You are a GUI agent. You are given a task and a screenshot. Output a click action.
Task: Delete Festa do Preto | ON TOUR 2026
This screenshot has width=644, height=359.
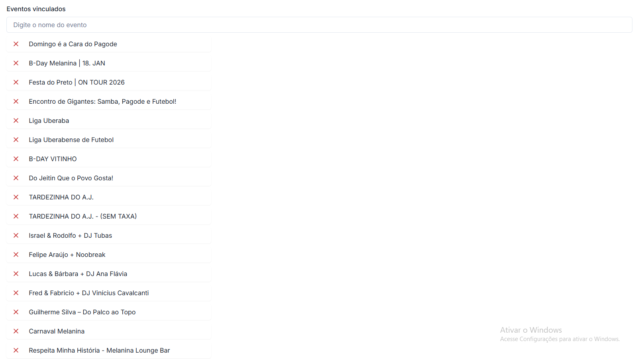point(16,82)
